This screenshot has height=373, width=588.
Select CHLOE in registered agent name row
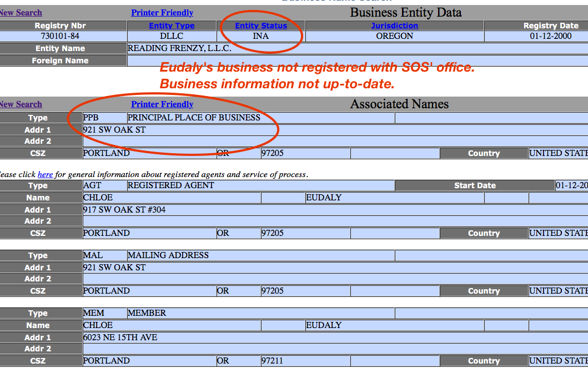coord(98,197)
